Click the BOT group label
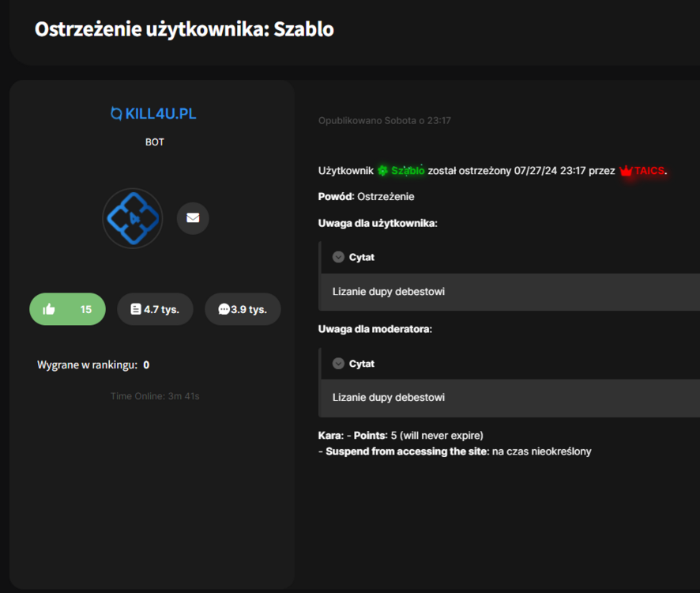The height and width of the screenshot is (593, 700). click(155, 142)
